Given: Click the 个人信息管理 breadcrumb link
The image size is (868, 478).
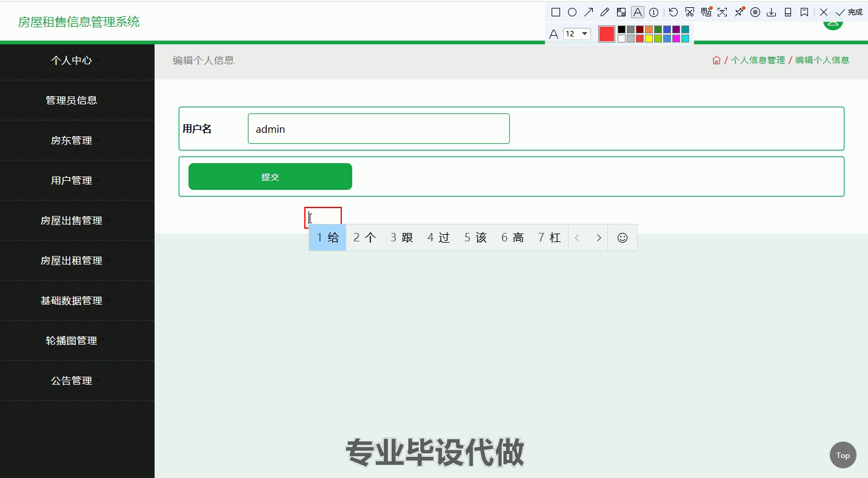Looking at the screenshot, I should [x=758, y=60].
